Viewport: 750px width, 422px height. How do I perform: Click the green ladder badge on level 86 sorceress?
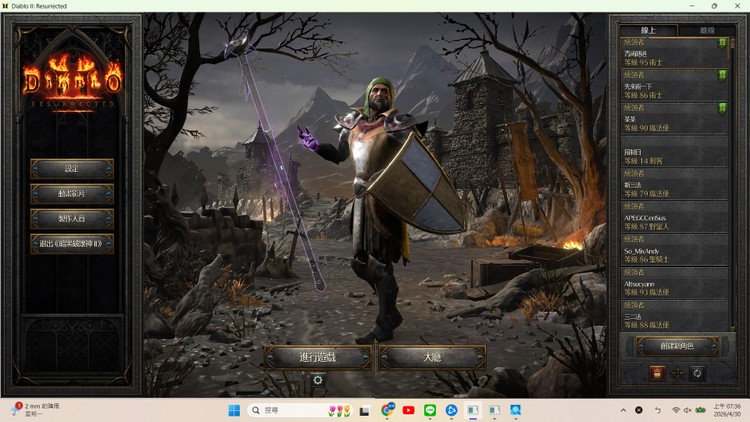(x=722, y=76)
